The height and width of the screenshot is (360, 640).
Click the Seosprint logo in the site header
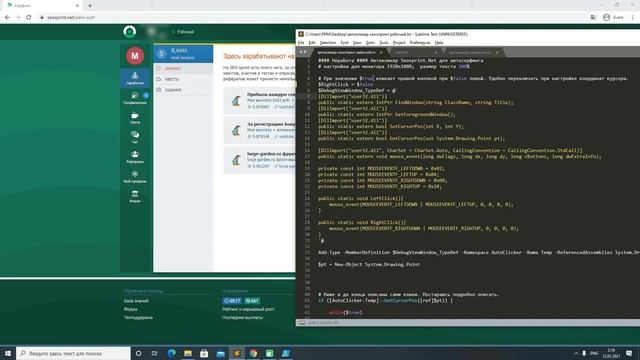pyautogui.click(x=130, y=31)
